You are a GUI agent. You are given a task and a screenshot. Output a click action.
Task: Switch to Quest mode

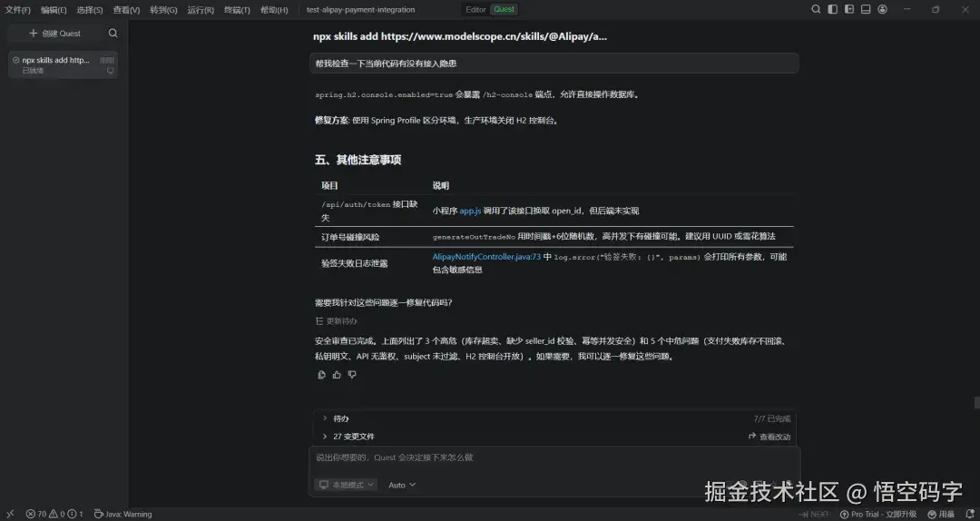[504, 9]
